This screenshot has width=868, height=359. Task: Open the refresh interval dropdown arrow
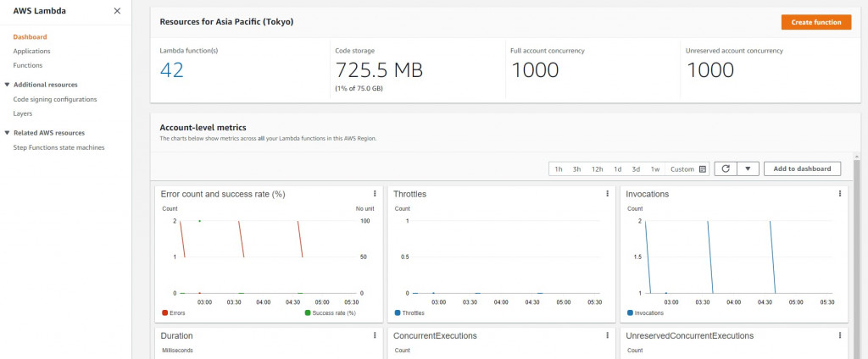(747, 168)
